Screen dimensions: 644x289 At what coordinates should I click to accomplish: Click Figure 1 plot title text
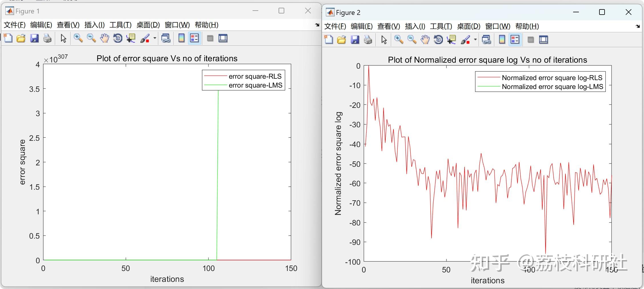click(167, 58)
